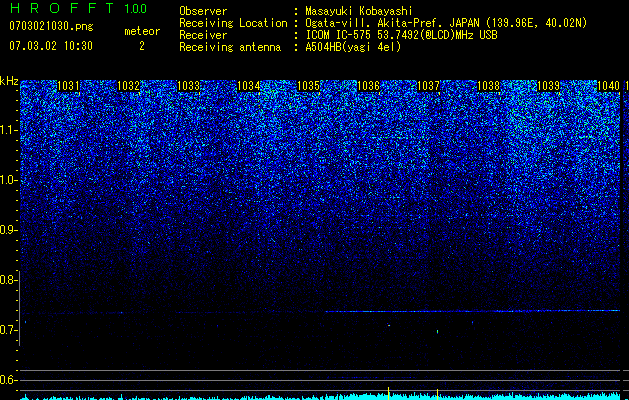Click the 0.8 kHz axis label
629x400 pixels.
(x=8, y=280)
